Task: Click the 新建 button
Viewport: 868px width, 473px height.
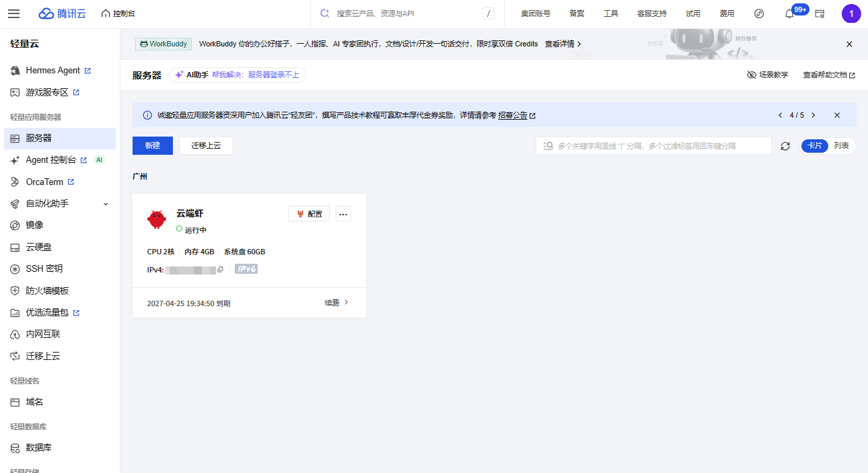Action: click(153, 146)
